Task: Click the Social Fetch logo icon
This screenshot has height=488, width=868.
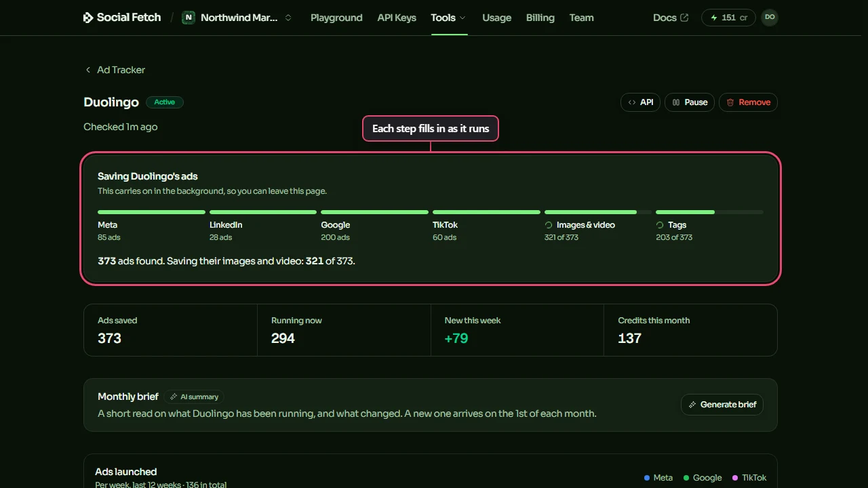Action: pos(88,18)
